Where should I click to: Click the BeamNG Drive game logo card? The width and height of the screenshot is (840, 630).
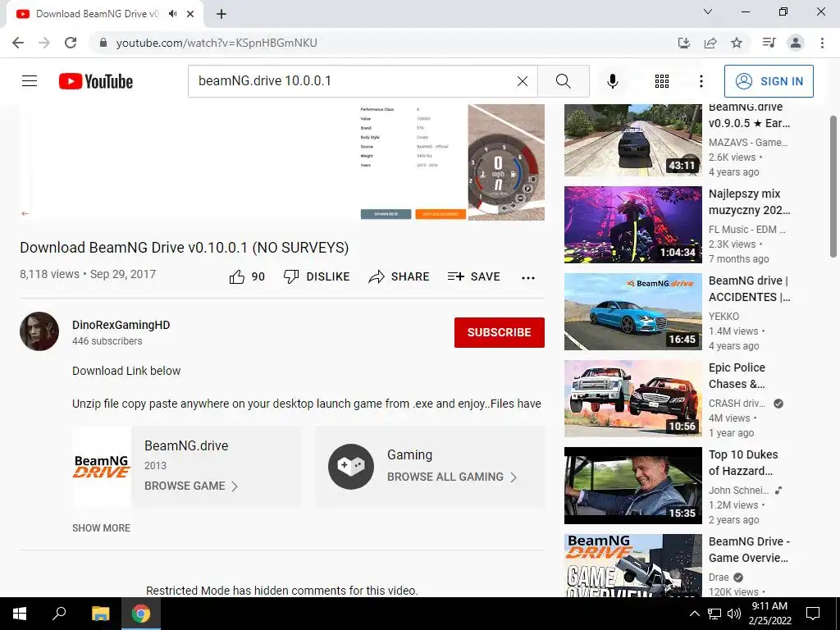pyautogui.click(x=102, y=467)
